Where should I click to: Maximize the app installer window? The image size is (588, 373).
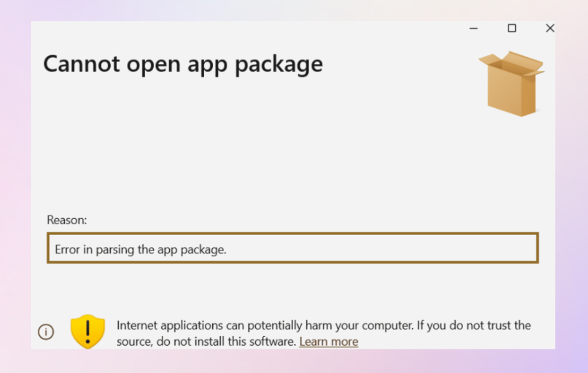pos(511,29)
